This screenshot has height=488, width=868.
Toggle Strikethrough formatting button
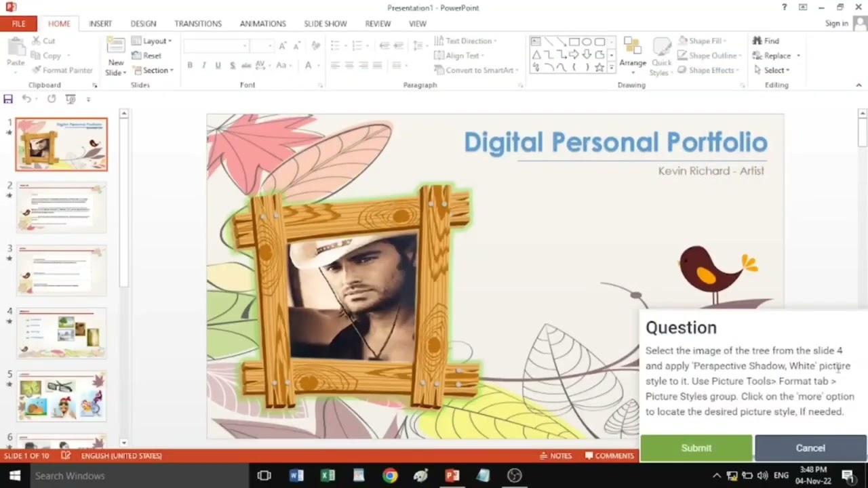click(x=245, y=65)
